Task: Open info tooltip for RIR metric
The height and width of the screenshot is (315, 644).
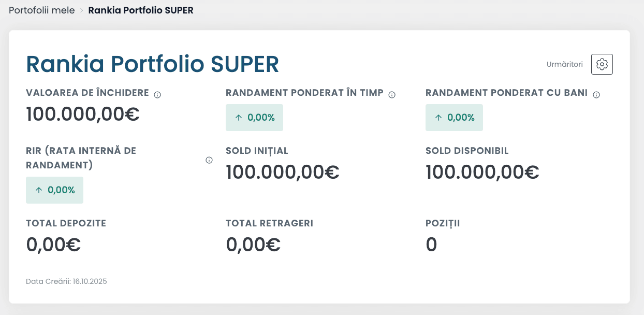Action: 209,160
